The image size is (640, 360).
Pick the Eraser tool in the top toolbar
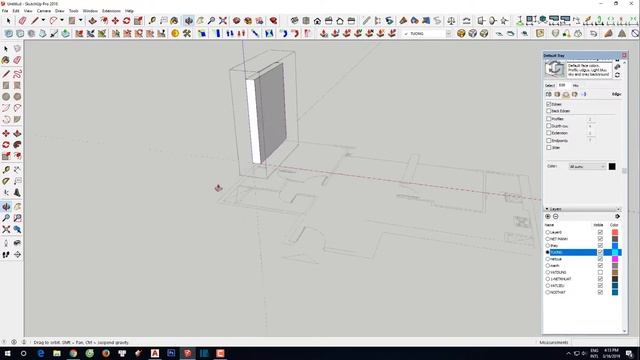point(22,20)
